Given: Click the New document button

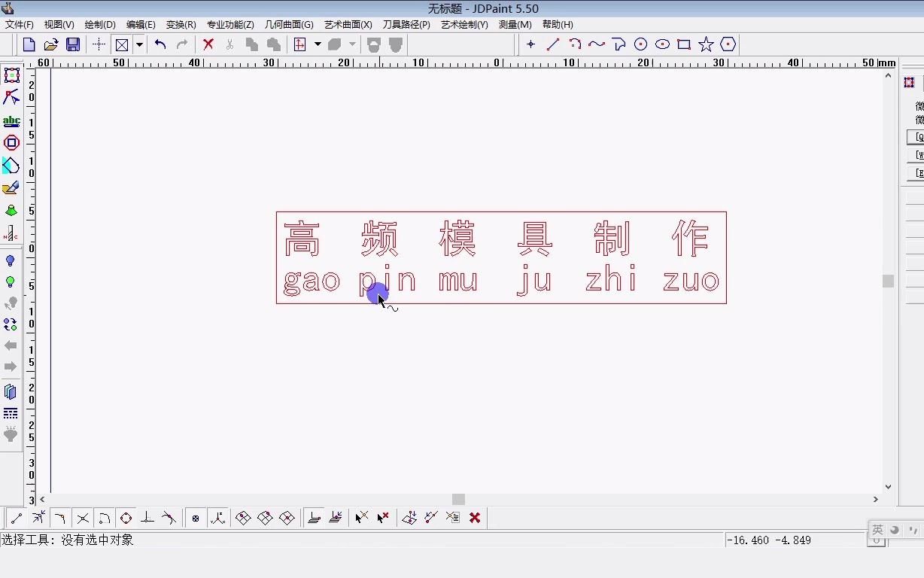Looking at the screenshot, I should coord(29,44).
